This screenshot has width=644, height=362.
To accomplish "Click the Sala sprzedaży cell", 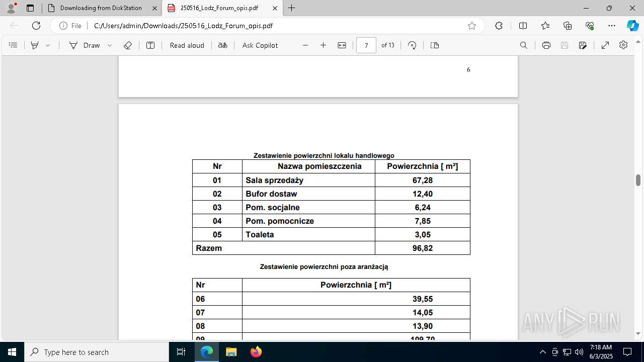I will click(x=308, y=180).
